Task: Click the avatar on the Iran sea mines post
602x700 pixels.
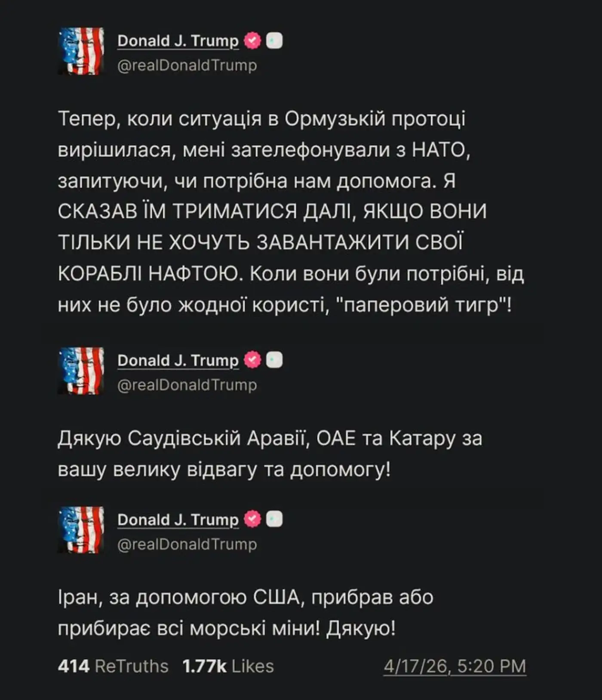Action: 81,529
